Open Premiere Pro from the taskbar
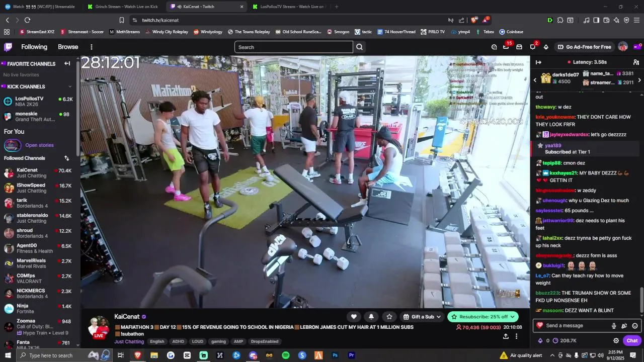The width and height of the screenshot is (644, 362). click(x=351, y=355)
